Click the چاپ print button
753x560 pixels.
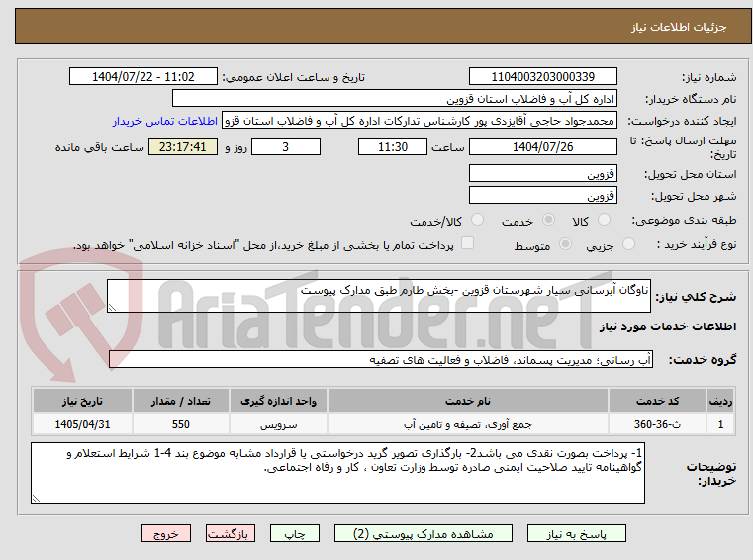295,533
